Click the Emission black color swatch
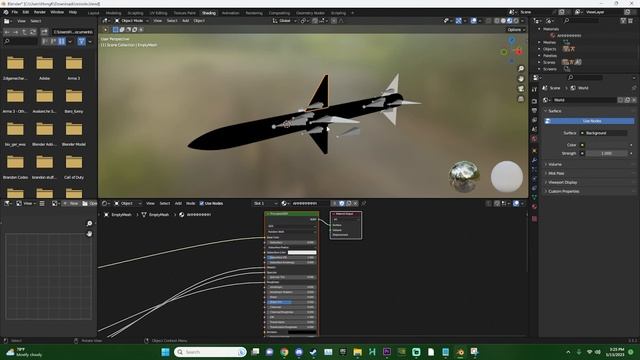This screenshot has height=360, width=640. (x=302, y=332)
